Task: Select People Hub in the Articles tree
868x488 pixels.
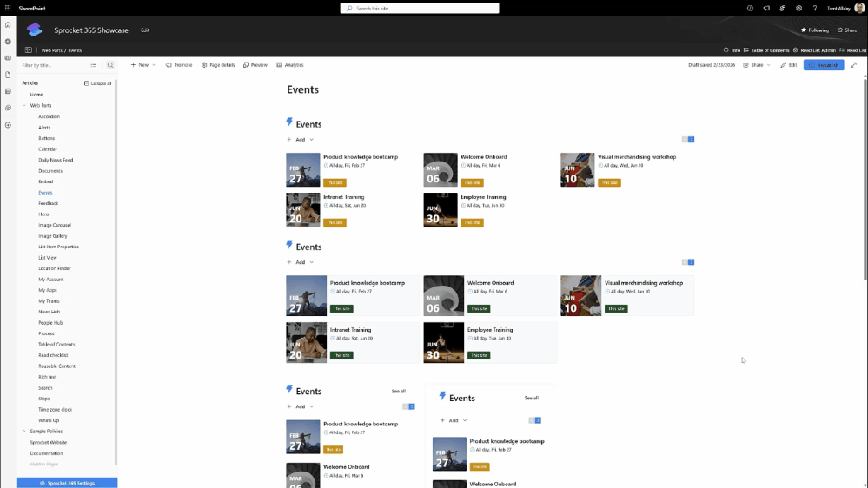Action: [x=50, y=322]
